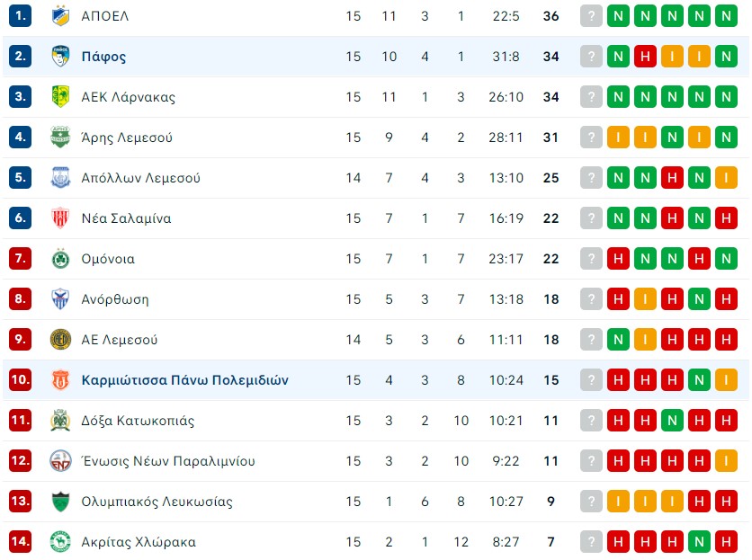752x560 pixels.
Task: Select Ολυμπιακός Λευκωσίας green shield icon
Action: 60,502
